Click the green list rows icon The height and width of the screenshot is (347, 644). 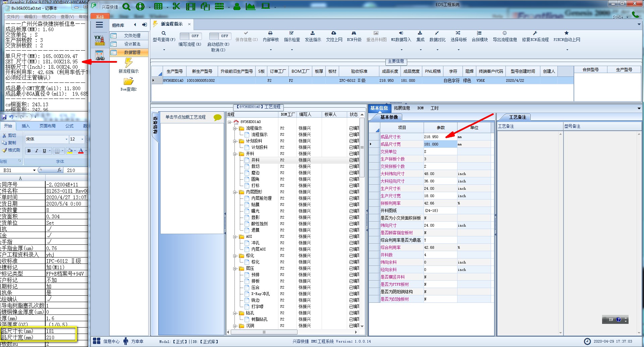(219, 6)
